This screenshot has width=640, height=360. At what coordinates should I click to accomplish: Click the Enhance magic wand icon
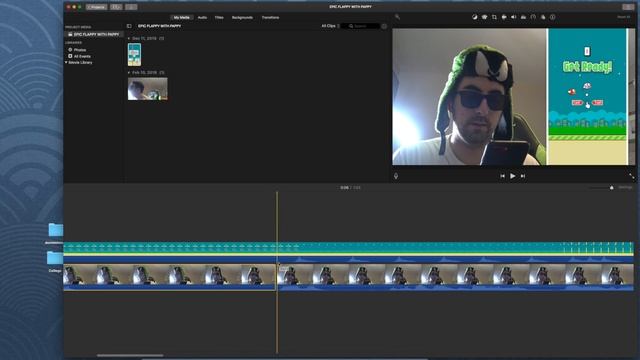tap(397, 17)
